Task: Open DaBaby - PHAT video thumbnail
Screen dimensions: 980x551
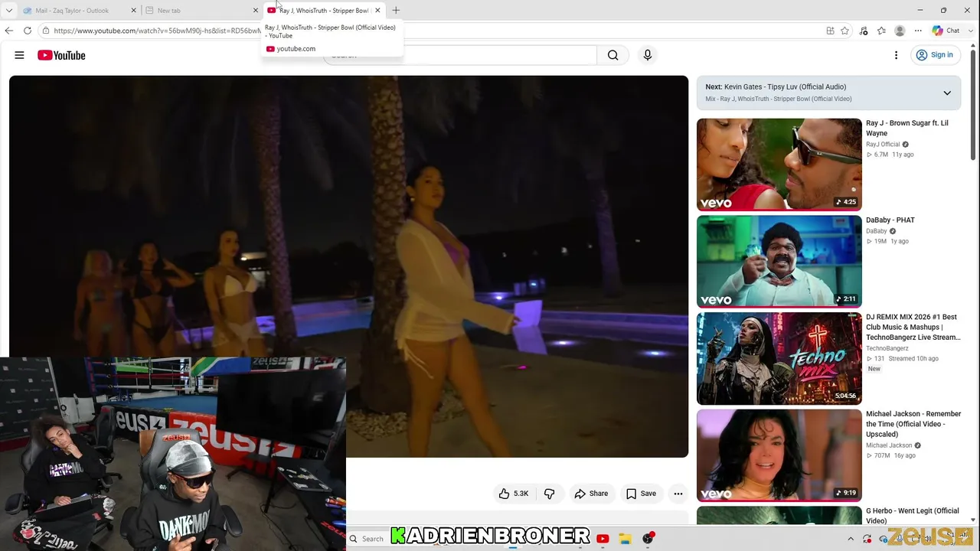Action: 779,262
